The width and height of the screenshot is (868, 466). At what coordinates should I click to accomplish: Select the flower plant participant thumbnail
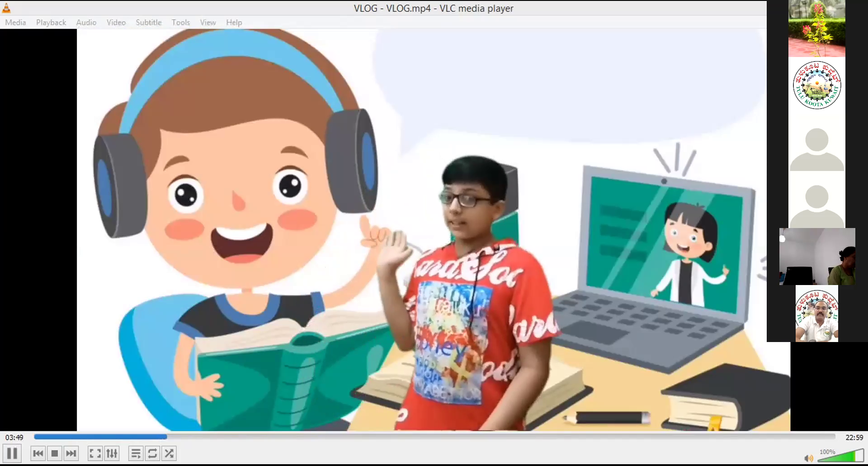(817, 29)
